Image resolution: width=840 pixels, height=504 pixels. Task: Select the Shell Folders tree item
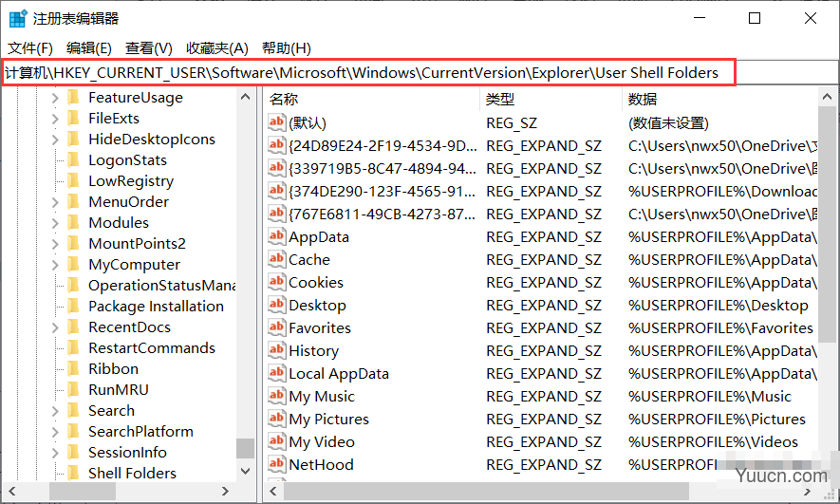[x=132, y=474]
